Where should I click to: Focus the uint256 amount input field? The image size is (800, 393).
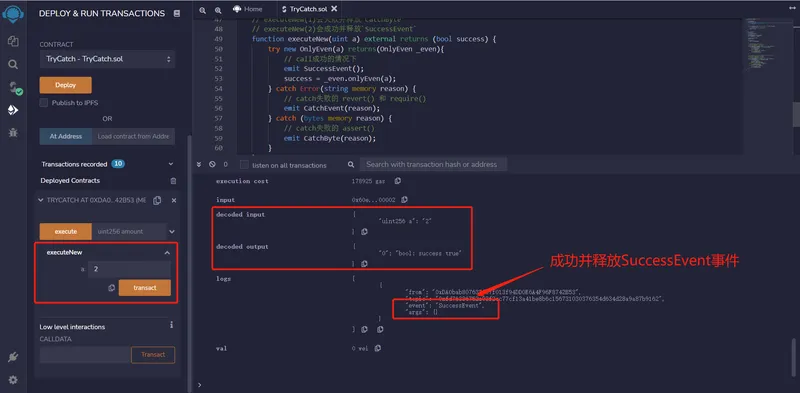pos(129,232)
